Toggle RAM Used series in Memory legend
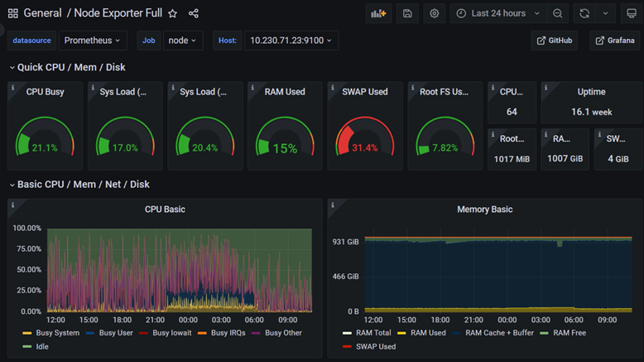This screenshot has width=644, height=362. pos(428,333)
